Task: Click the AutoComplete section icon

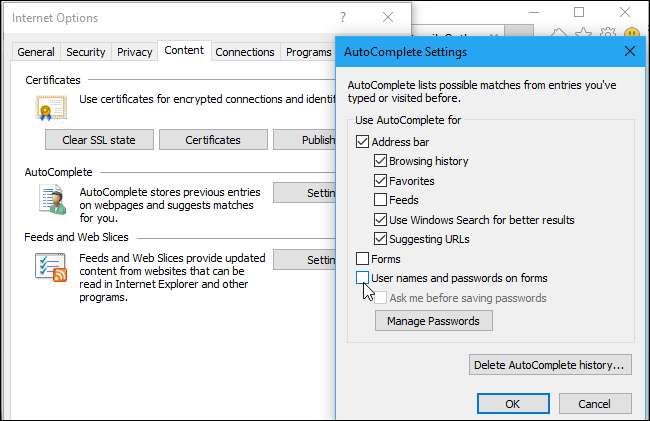Action: click(50, 198)
